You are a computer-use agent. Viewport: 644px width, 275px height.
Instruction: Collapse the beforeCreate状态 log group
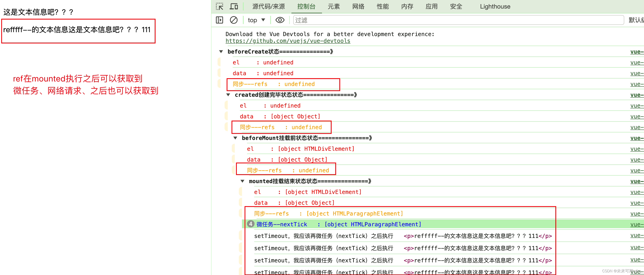click(221, 52)
